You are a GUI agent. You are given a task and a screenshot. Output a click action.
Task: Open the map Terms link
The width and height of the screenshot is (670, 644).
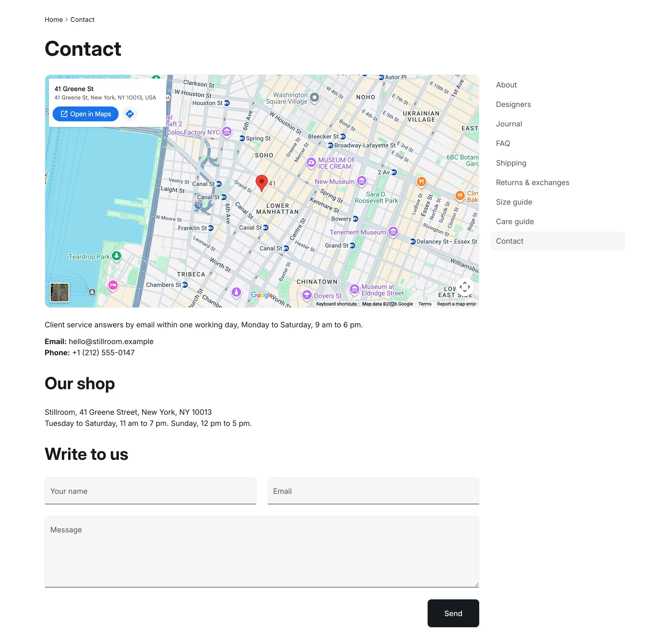pyautogui.click(x=425, y=304)
